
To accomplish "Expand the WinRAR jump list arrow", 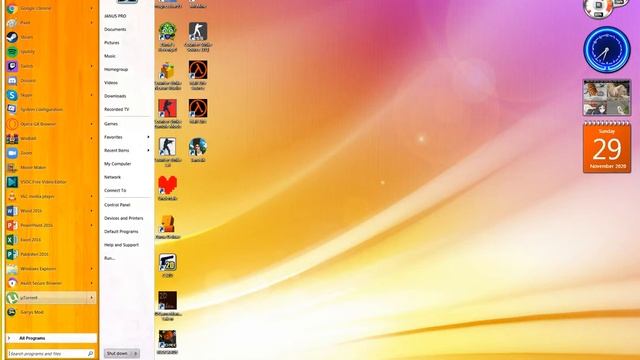I will [x=91, y=138].
